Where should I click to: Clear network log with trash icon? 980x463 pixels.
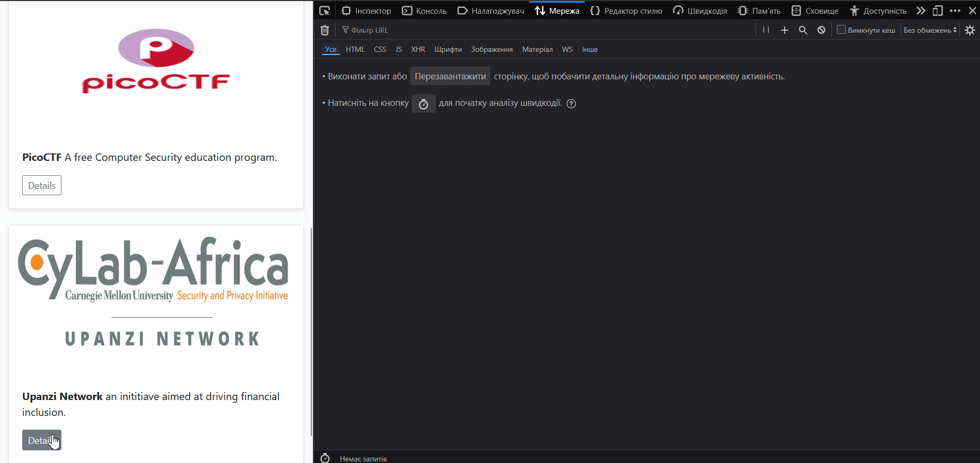325,30
